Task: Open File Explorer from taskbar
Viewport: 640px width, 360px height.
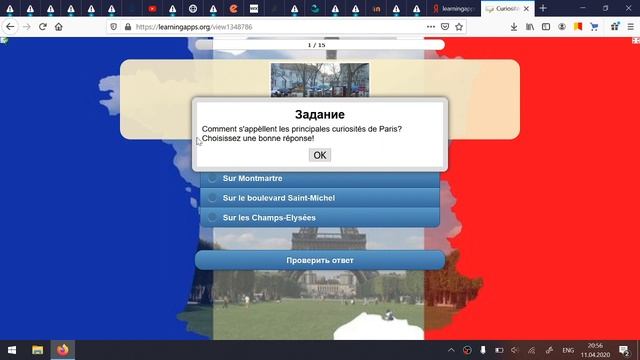Action: pyautogui.click(x=38, y=350)
